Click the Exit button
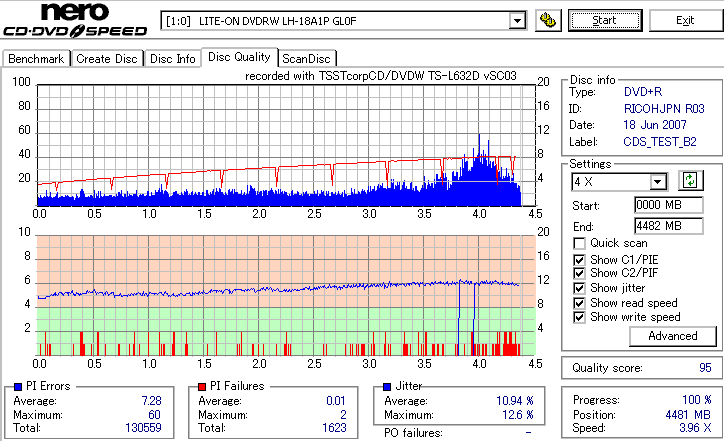The width and height of the screenshot is (724, 441). (x=685, y=21)
